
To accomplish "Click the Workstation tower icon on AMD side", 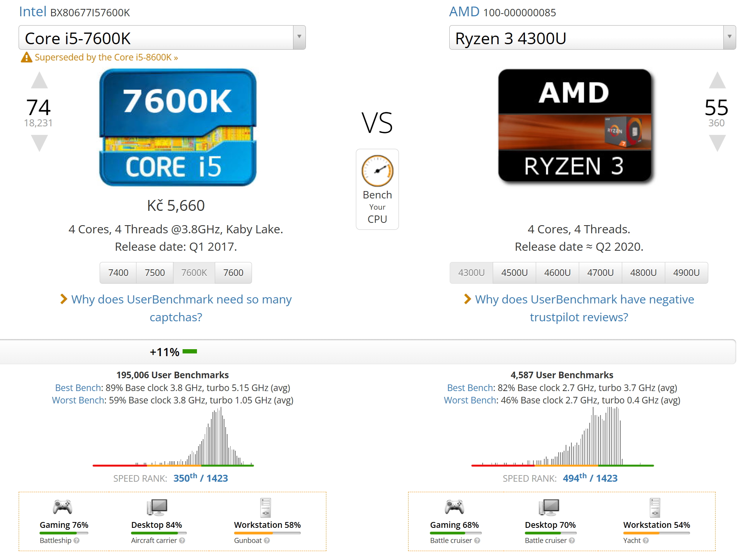I will (656, 507).
